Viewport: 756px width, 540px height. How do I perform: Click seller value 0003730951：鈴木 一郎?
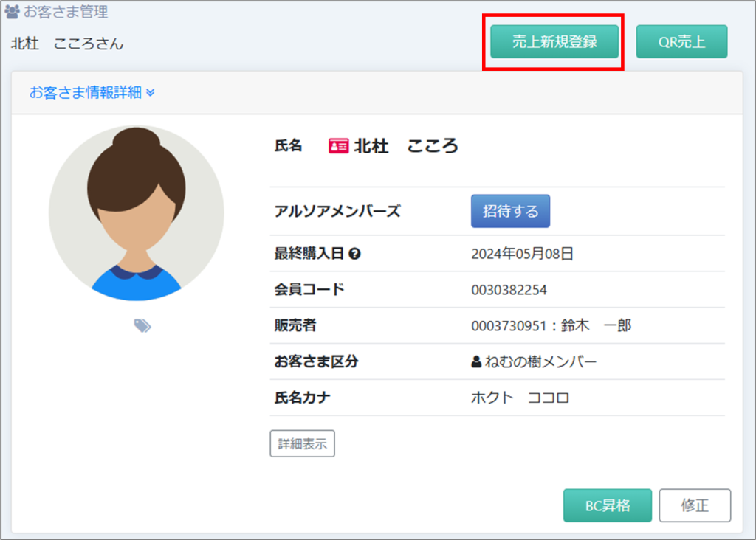[x=551, y=325]
